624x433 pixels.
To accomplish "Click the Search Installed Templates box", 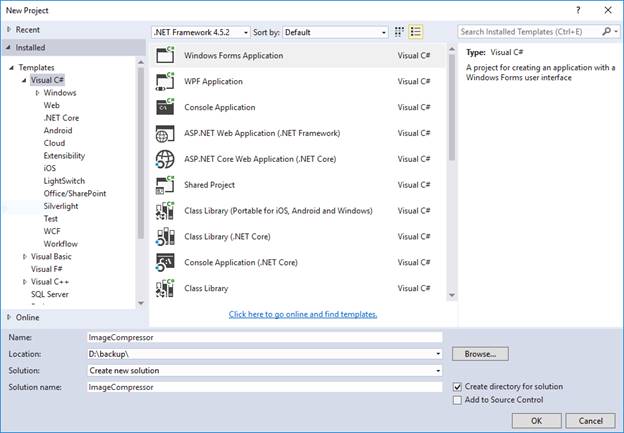I will 529,31.
